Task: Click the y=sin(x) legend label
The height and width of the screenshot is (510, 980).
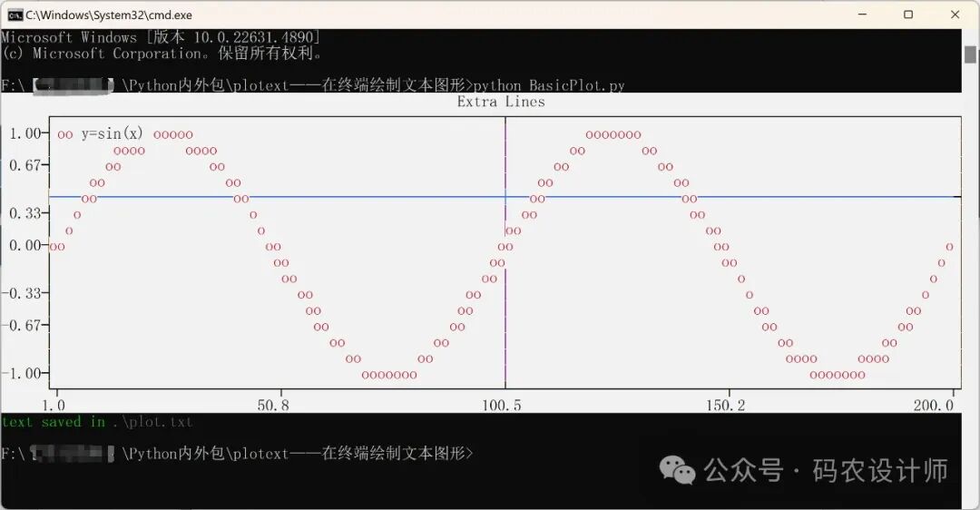Action: click(112, 133)
